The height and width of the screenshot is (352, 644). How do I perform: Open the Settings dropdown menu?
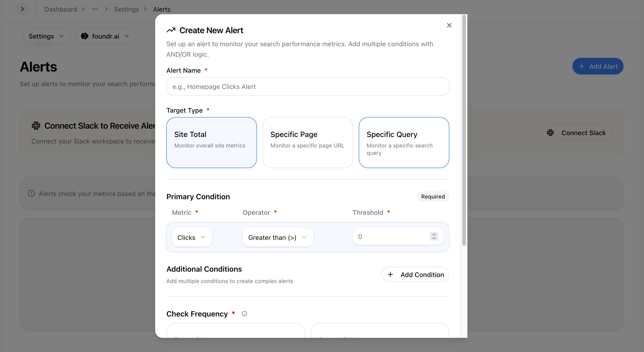(x=46, y=36)
